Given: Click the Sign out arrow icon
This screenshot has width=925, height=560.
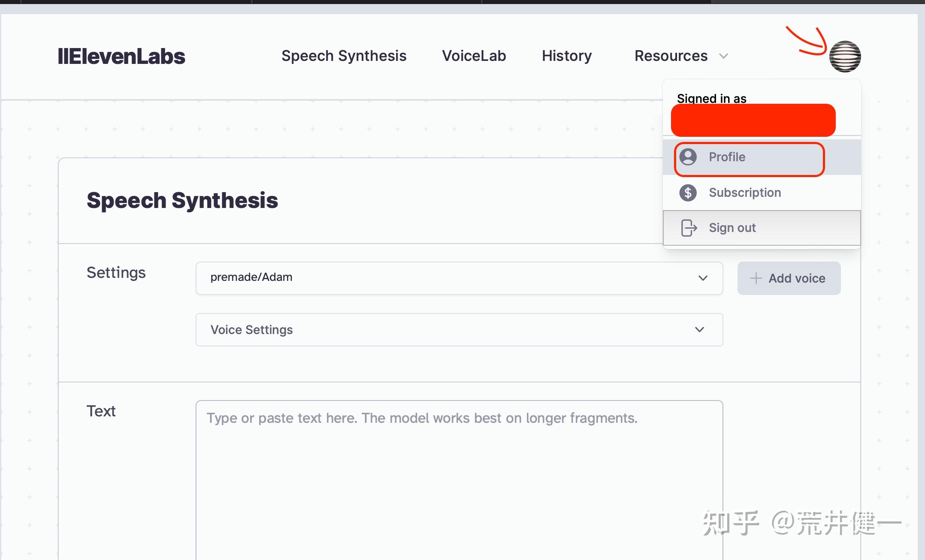Looking at the screenshot, I should (689, 228).
